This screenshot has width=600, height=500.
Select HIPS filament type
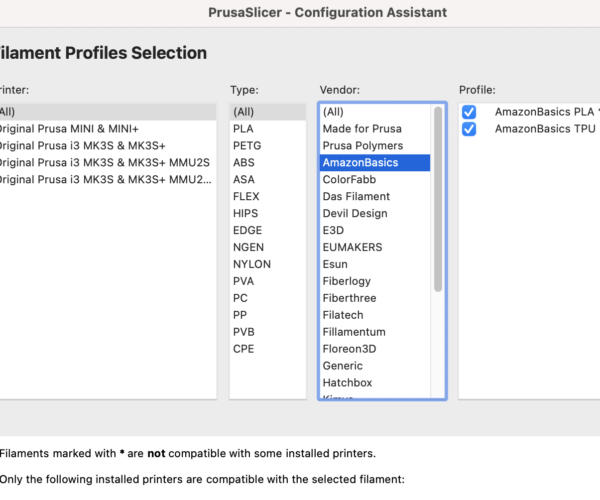(267, 213)
